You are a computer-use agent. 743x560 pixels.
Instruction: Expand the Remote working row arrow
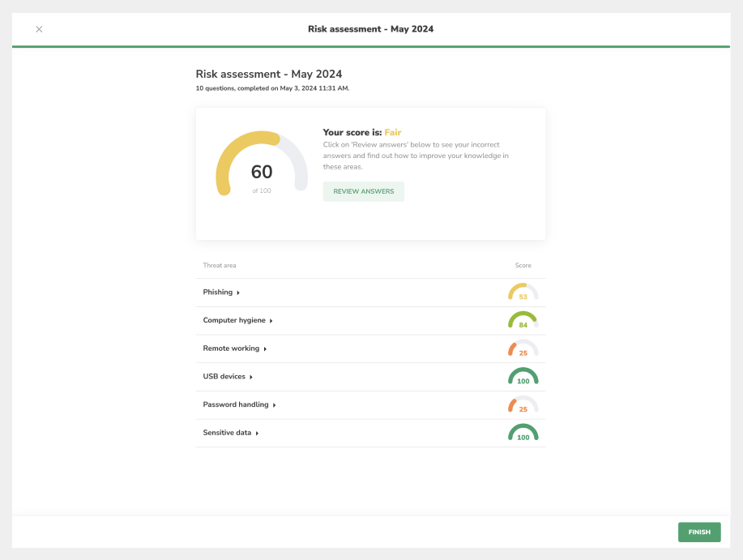coord(265,348)
